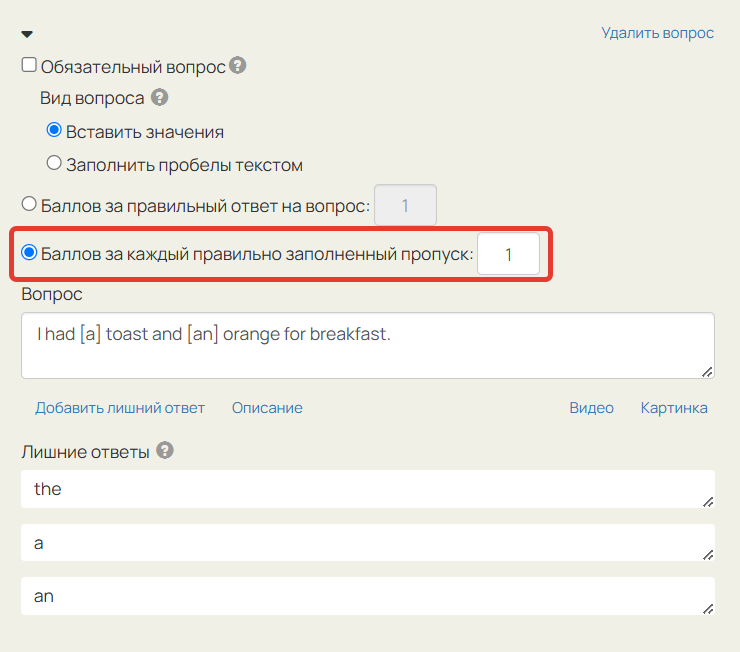Choose 'Баллов за правильный ответ на вопрос' option
Screen dimensions: 740x652
(29, 204)
